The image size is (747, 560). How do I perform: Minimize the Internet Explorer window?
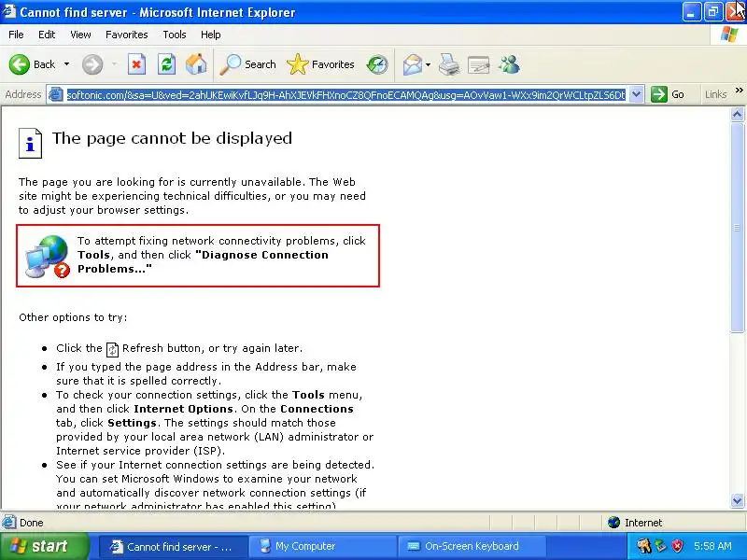point(691,12)
